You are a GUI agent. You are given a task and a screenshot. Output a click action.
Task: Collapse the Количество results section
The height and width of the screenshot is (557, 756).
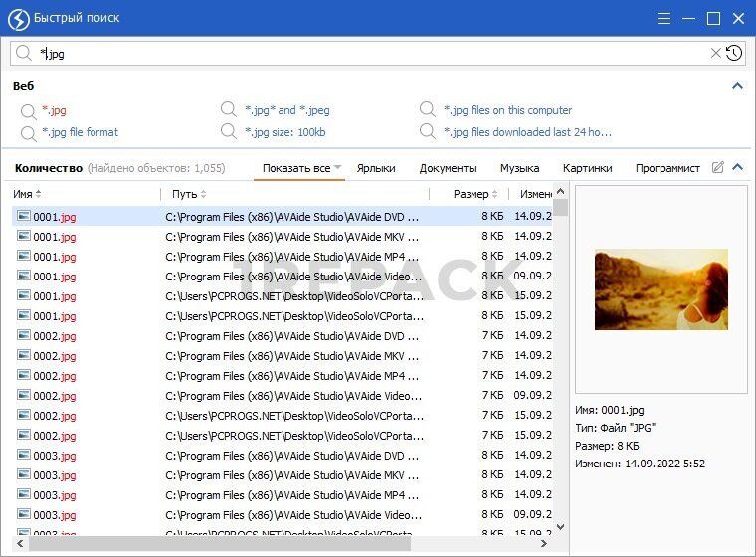[737, 168]
